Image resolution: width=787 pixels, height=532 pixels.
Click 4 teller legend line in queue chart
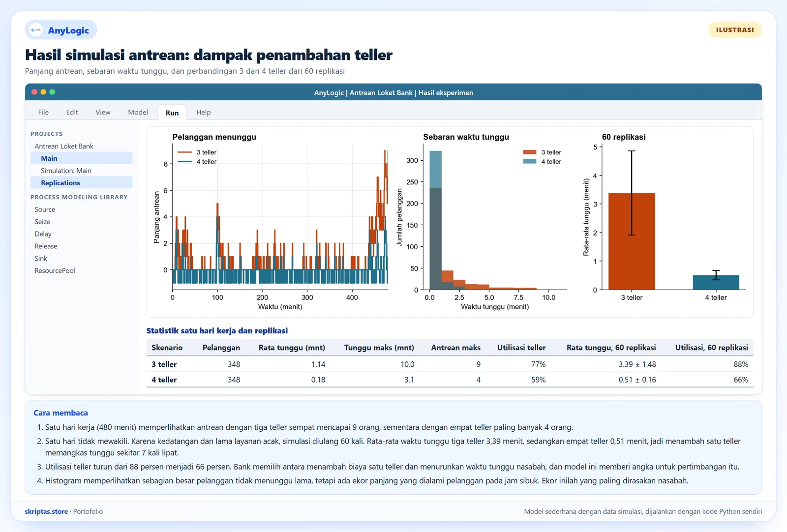pos(185,161)
